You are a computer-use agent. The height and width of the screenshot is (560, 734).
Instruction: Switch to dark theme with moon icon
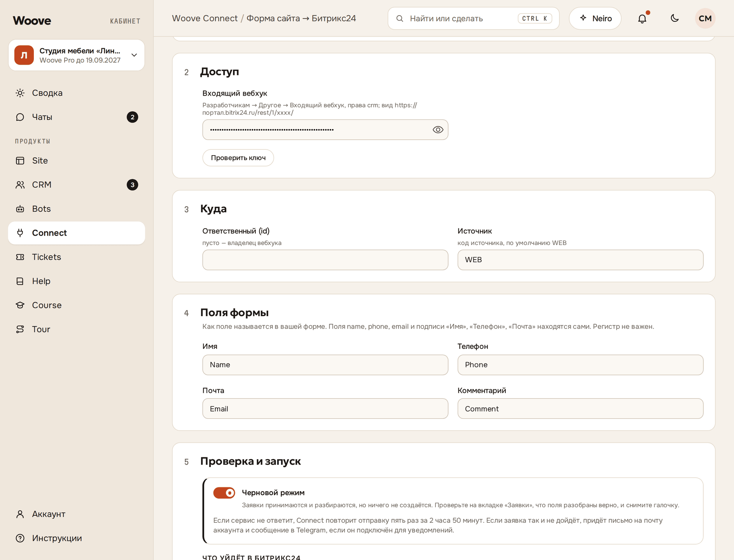tap(675, 18)
